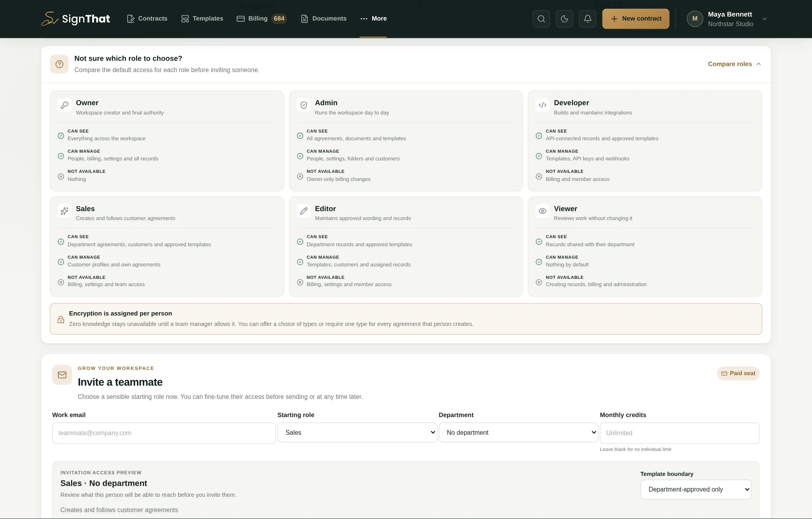The width and height of the screenshot is (812, 519).
Task: Open notifications bell icon
Action: (587, 19)
